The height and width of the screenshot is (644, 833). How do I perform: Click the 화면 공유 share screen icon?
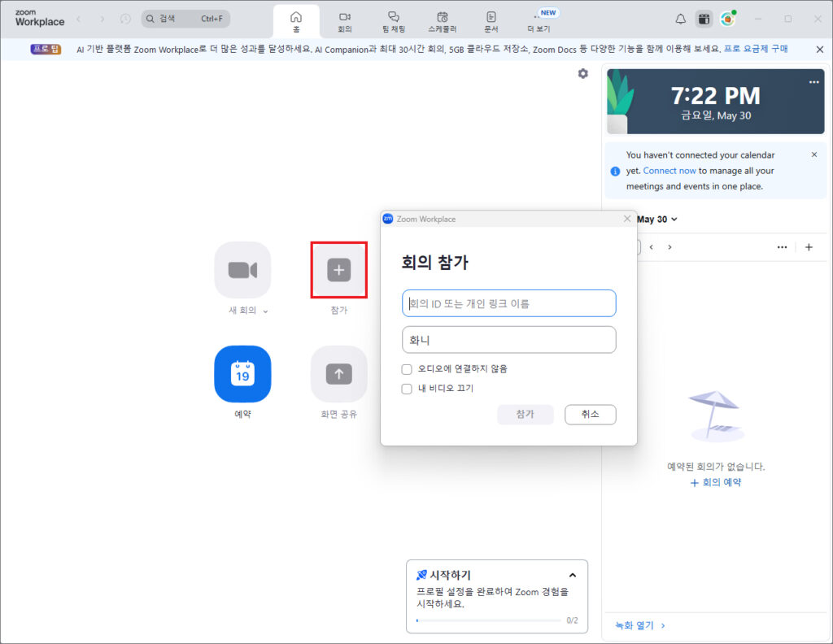(339, 374)
